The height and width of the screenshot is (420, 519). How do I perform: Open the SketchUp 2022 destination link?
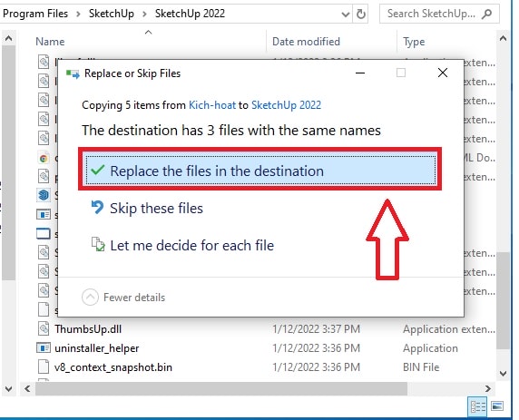(x=287, y=105)
